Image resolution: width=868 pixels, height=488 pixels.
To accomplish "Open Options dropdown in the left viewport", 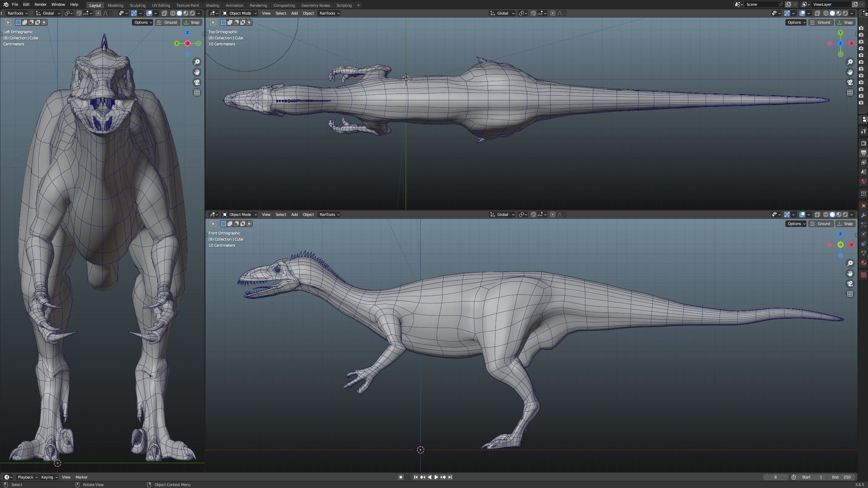I will click(142, 22).
